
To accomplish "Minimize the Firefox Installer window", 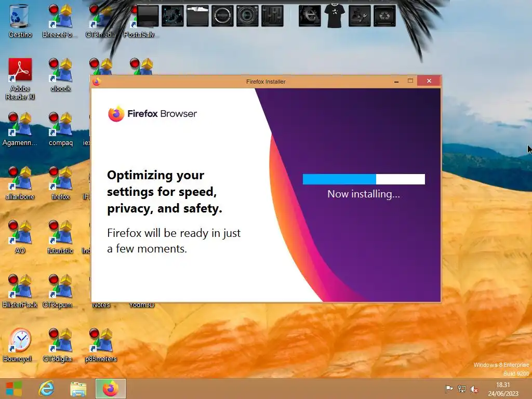I will click(396, 81).
